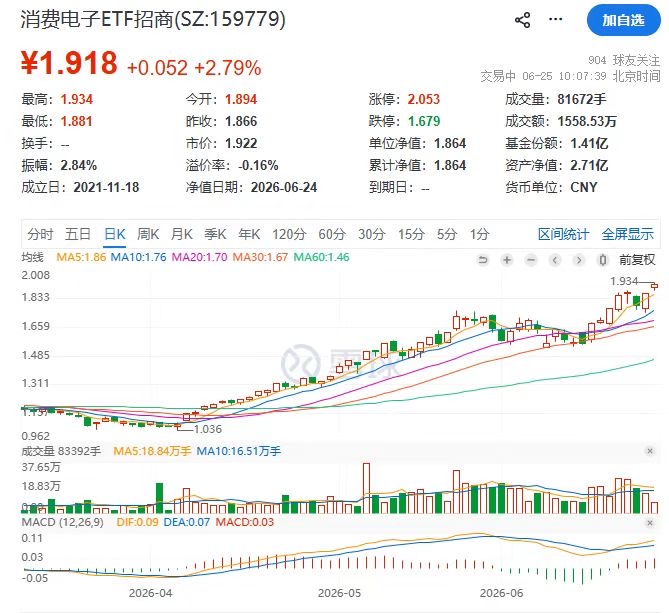Move chart right with the forward chevron
This screenshot has height=613, width=669.
click(579, 260)
